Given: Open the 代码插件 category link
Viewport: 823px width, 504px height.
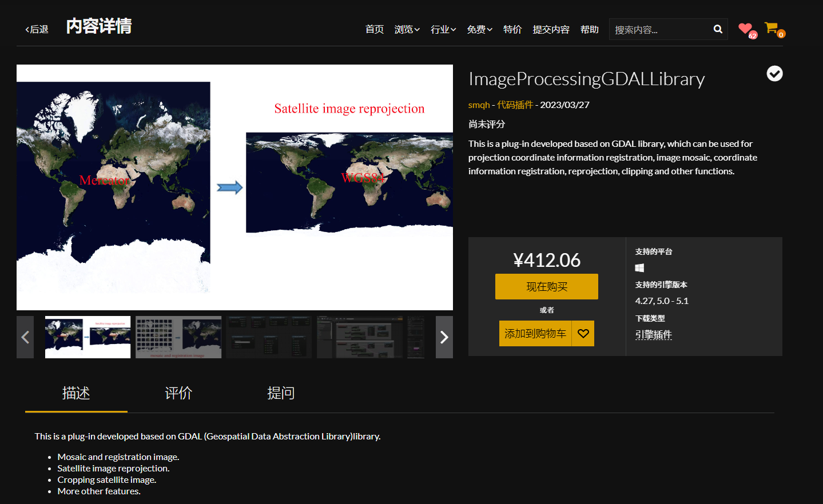Looking at the screenshot, I should tap(515, 105).
